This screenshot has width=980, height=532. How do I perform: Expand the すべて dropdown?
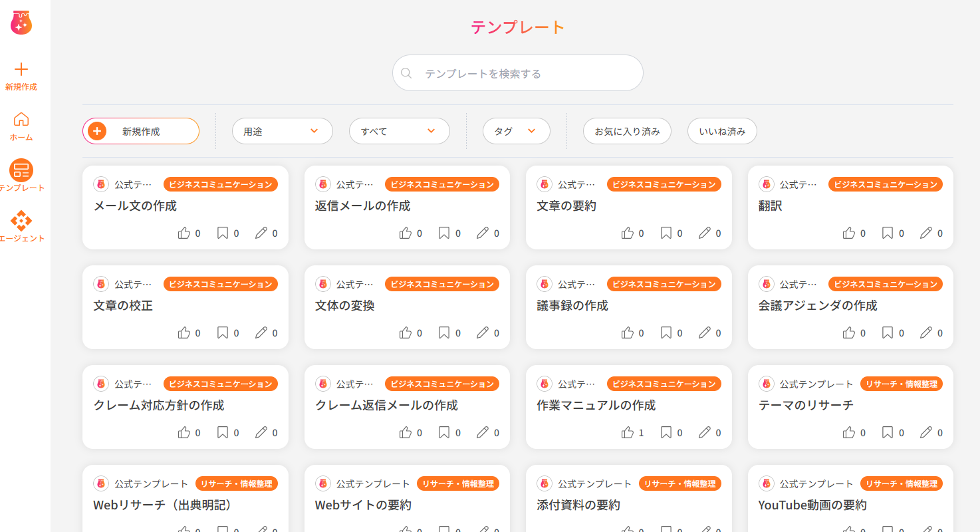[399, 131]
